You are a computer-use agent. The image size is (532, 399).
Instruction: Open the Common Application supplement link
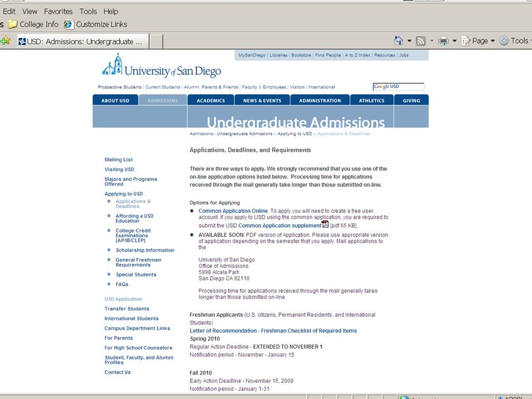pos(279,226)
